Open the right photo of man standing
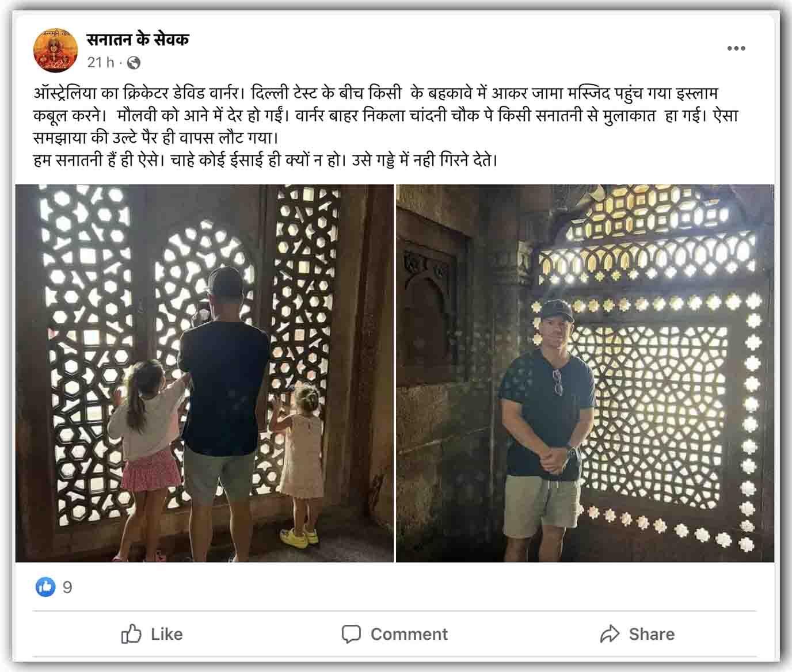792x672 pixels. [585, 373]
